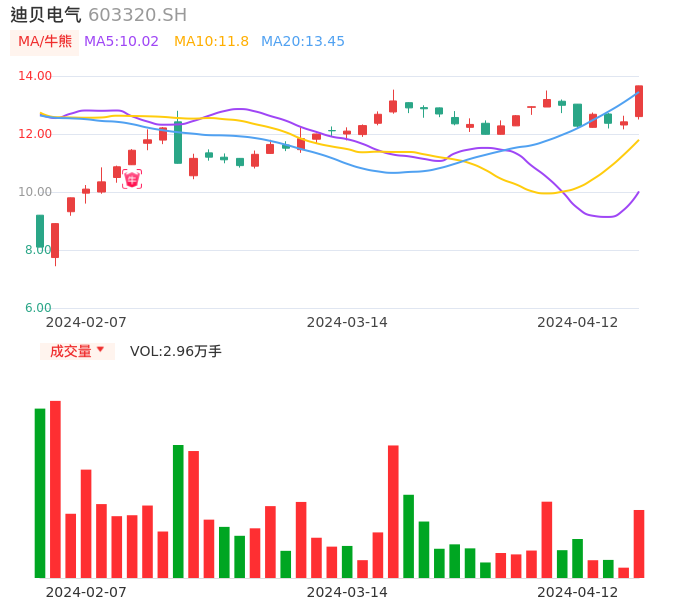Click the VOL:2.96万手 volume readout
This screenshot has width=686, height=606.
[175, 351]
